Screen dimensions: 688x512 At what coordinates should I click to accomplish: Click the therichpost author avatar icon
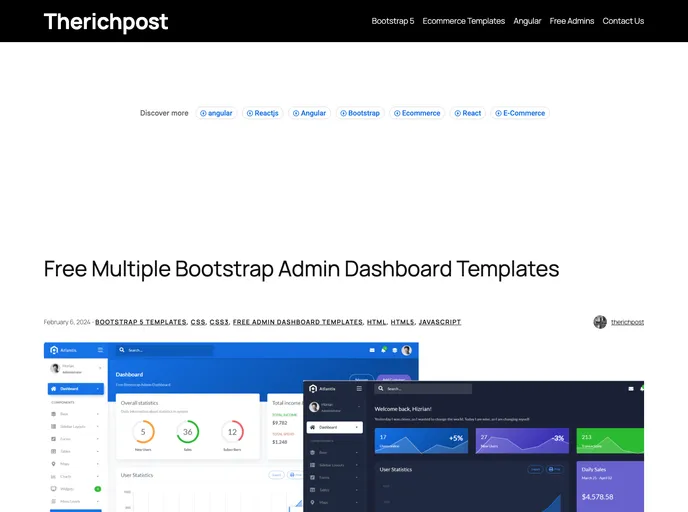point(600,322)
